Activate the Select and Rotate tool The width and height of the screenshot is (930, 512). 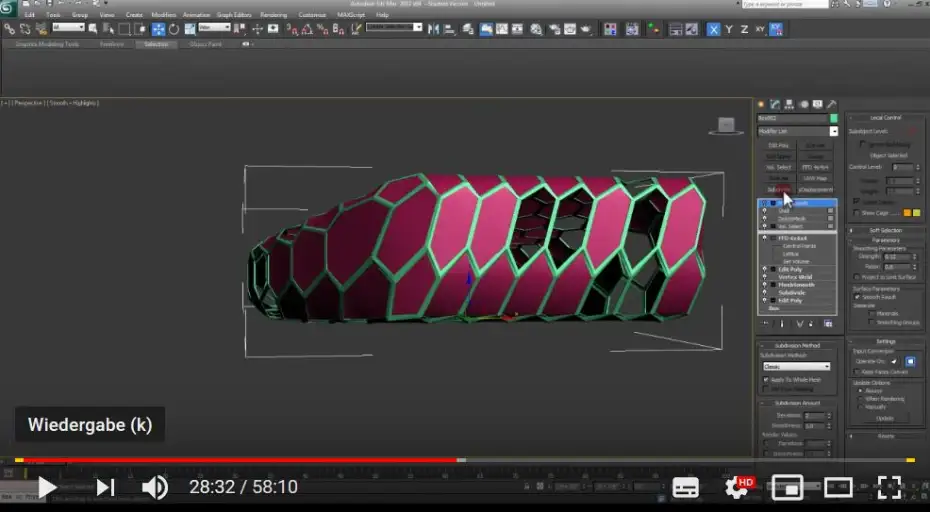(x=174, y=28)
